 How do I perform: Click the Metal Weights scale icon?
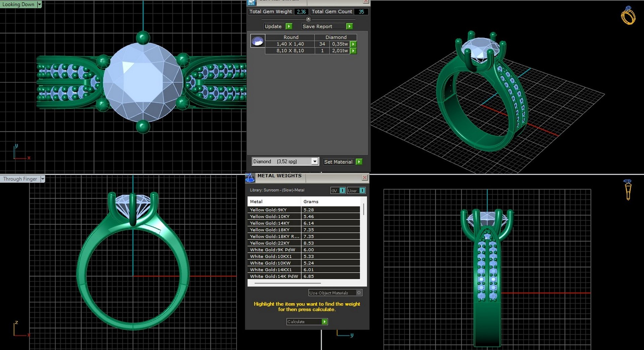tap(250, 178)
